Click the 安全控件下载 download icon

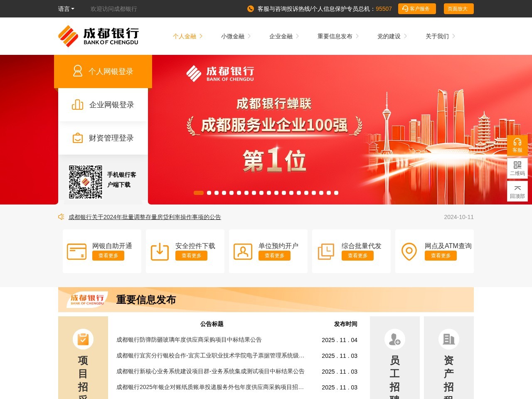[160, 251]
